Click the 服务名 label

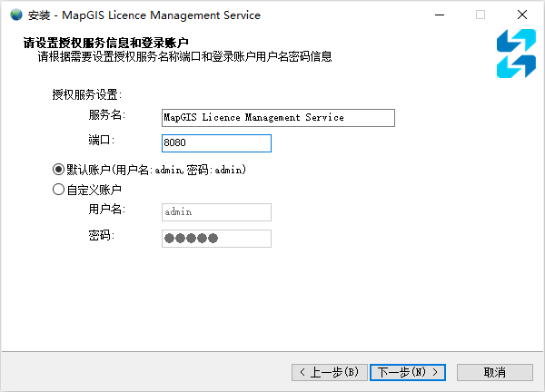(x=105, y=114)
